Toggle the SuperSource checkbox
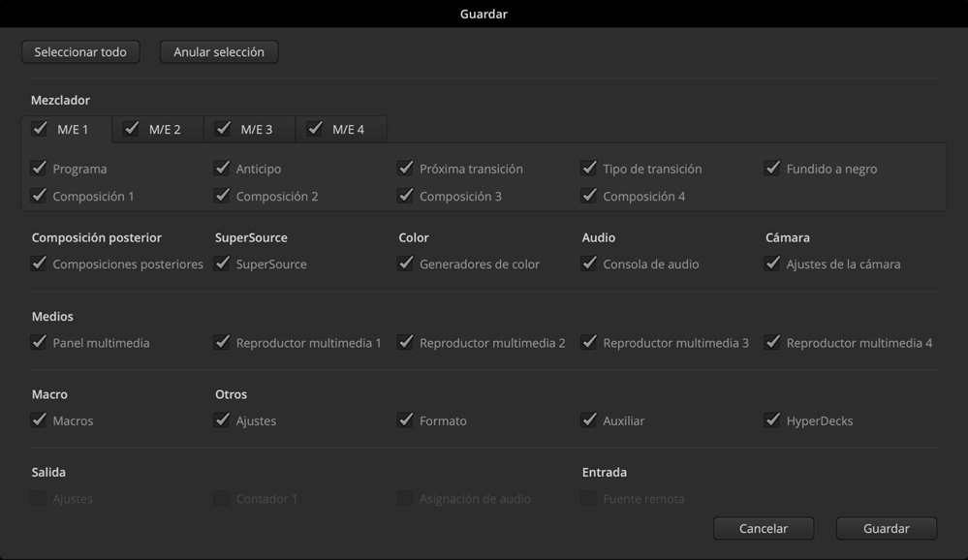Viewport: 968px width, 560px height. (223, 264)
